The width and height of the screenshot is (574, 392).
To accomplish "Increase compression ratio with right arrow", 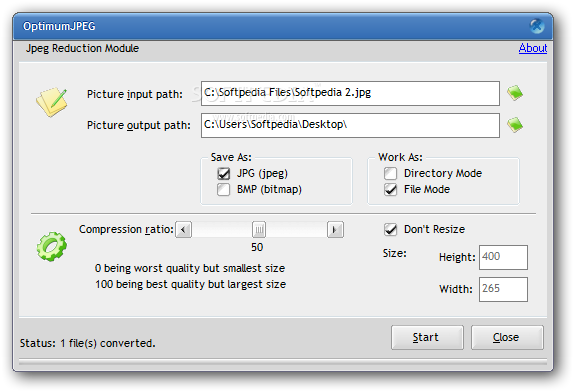I will tap(335, 230).
